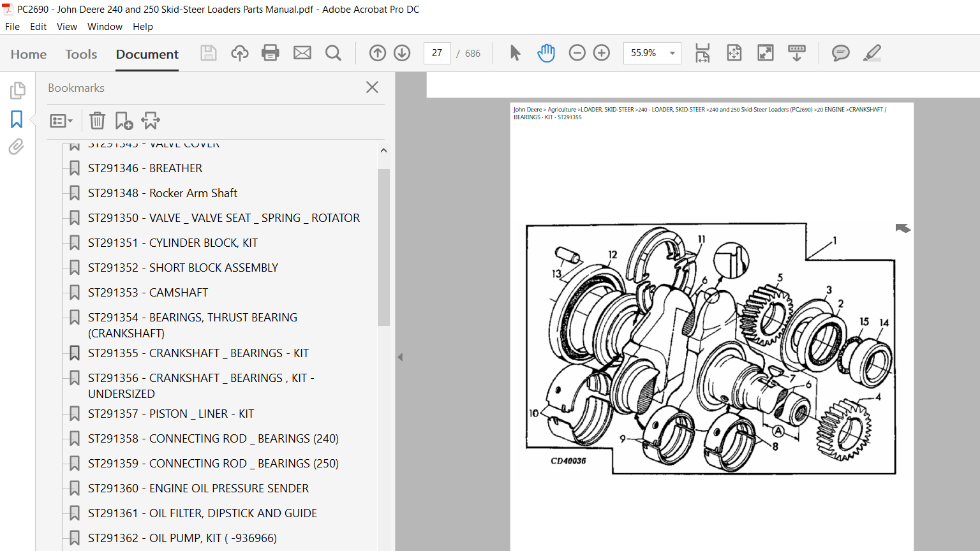The image size is (980, 551).
Task: Delete selected bookmark trash icon
Action: click(x=97, y=121)
